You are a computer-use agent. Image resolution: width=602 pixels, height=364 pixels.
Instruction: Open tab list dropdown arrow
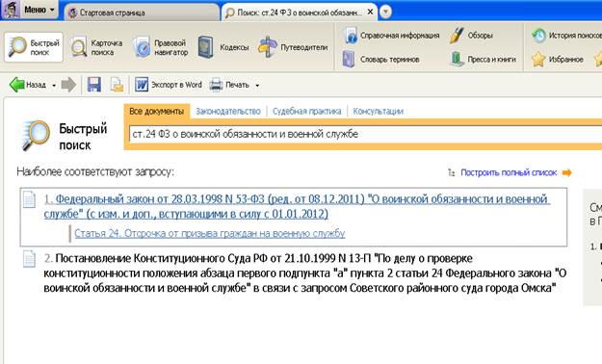385,12
